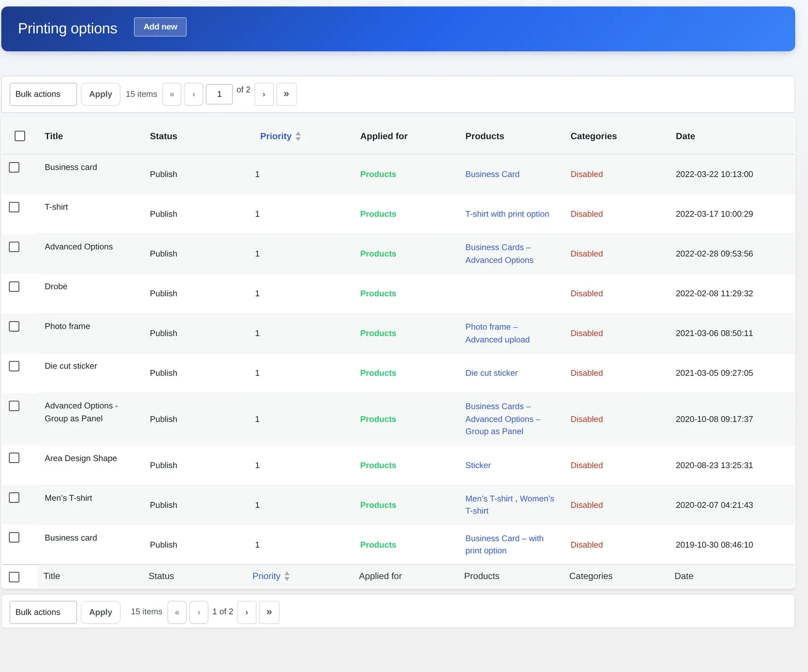Go to first page in bottom pagination
Screen dimensions: 808x672
[177, 612]
